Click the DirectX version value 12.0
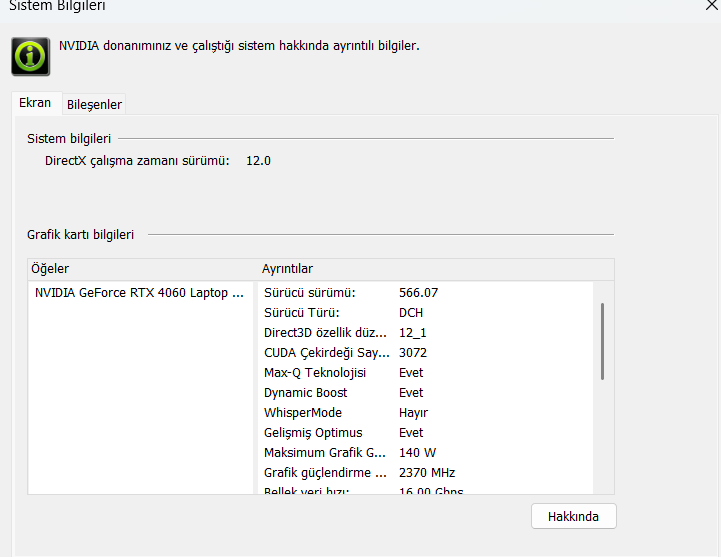The height and width of the screenshot is (557, 721). coord(258,161)
